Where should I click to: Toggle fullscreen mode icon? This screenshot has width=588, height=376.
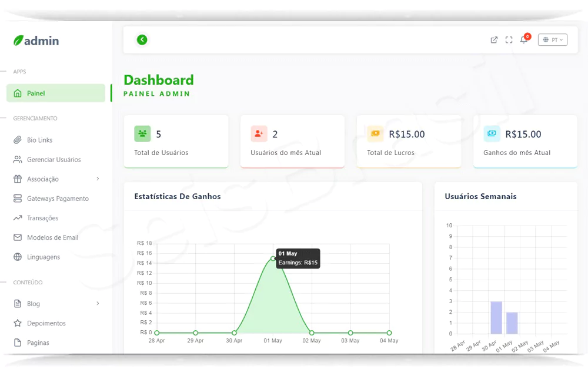tap(509, 40)
